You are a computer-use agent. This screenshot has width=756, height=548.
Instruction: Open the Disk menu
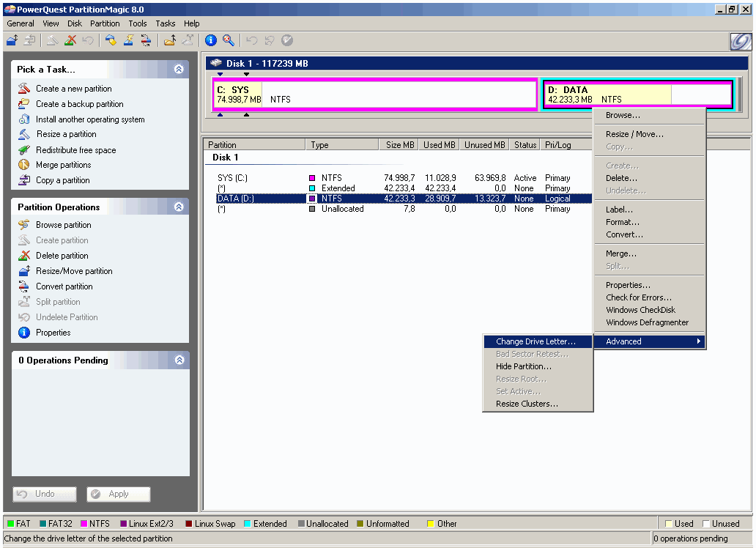(75, 23)
